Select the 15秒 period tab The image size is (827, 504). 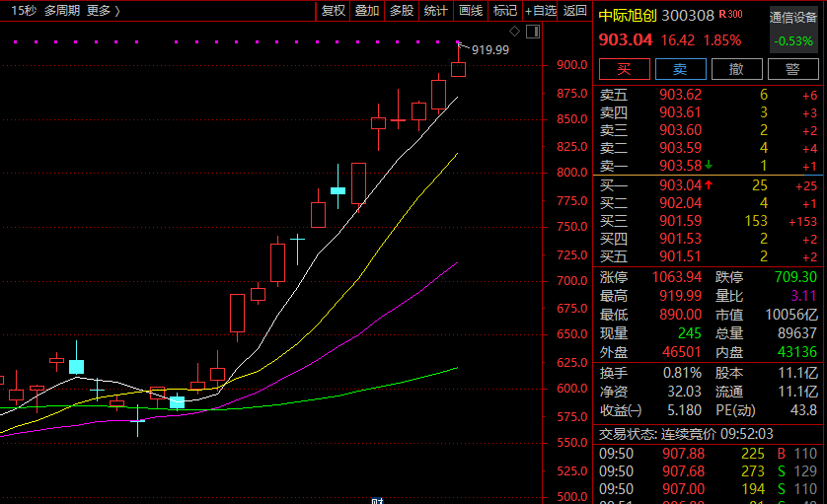pos(24,11)
